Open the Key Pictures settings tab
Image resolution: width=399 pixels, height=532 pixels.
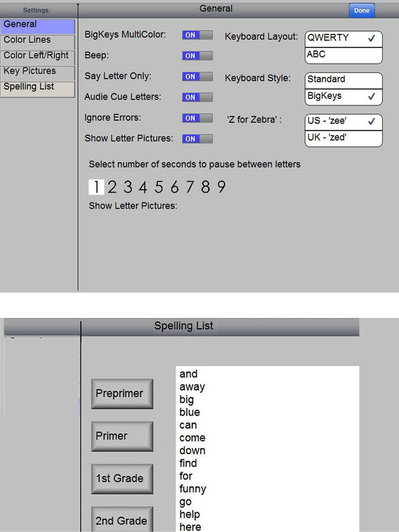click(x=38, y=73)
